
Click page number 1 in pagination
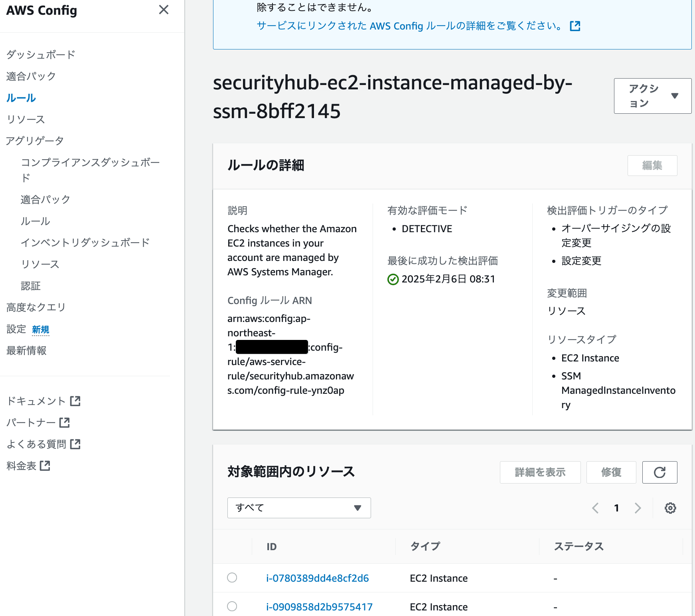coord(616,508)
